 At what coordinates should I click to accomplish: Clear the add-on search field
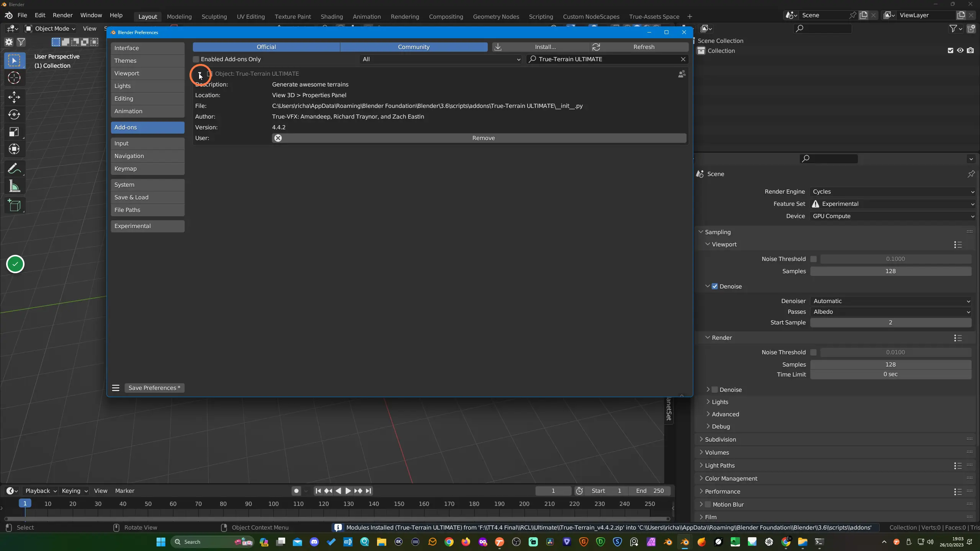[x=683, y=59]
